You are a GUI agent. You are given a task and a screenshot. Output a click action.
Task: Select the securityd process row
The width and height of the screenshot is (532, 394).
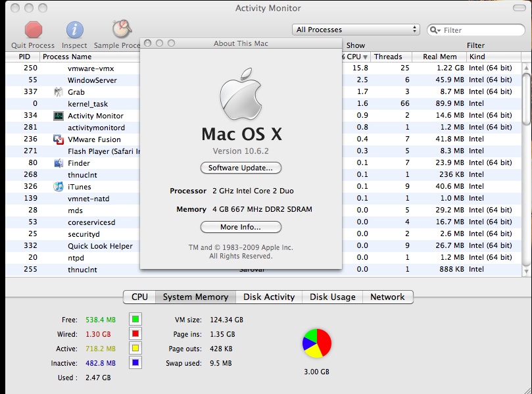[263, 234]
